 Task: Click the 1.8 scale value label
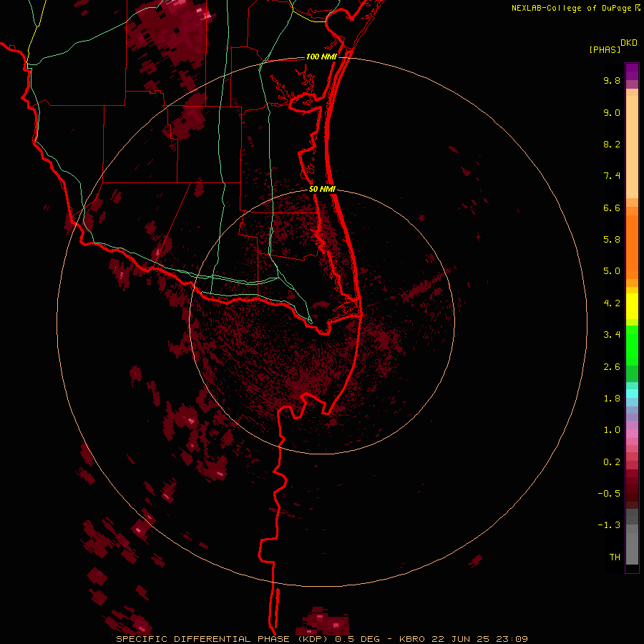pyautogui.click(x=612, y=399)
